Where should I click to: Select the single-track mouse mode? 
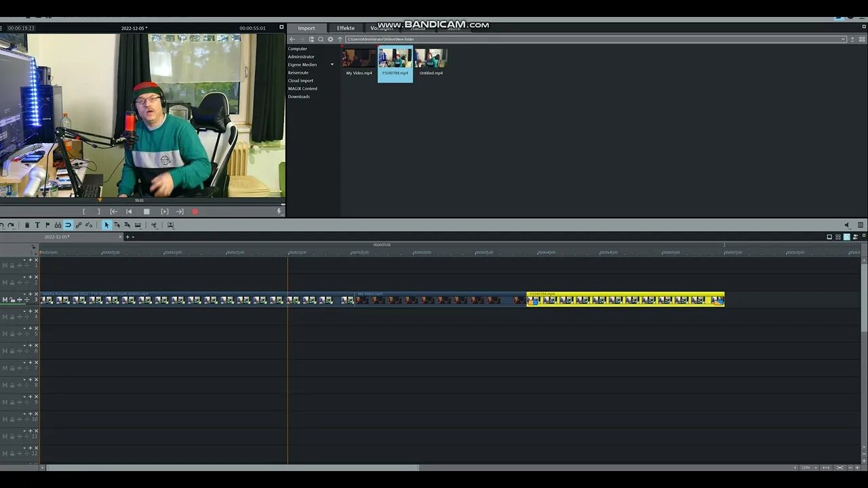click(117, 225)
